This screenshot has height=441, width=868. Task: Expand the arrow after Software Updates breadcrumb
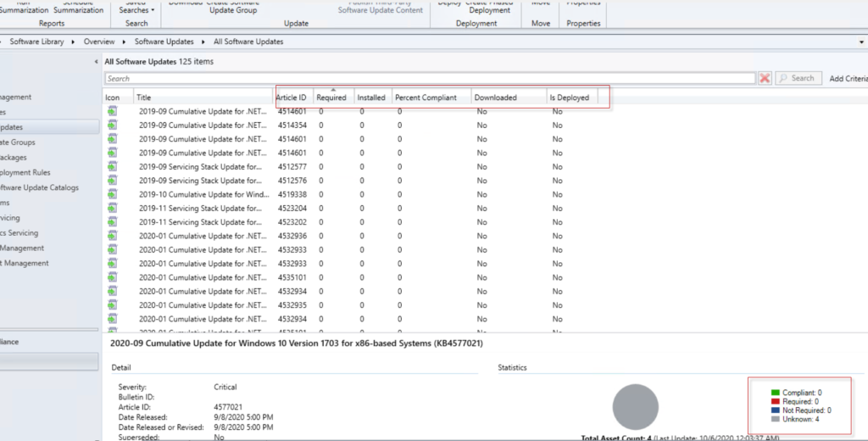pyautogui.click(x=203, y=42)
